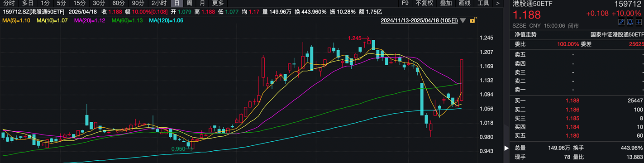Open the 更多 timeframe options
The image size is (644, 163).
218,3
